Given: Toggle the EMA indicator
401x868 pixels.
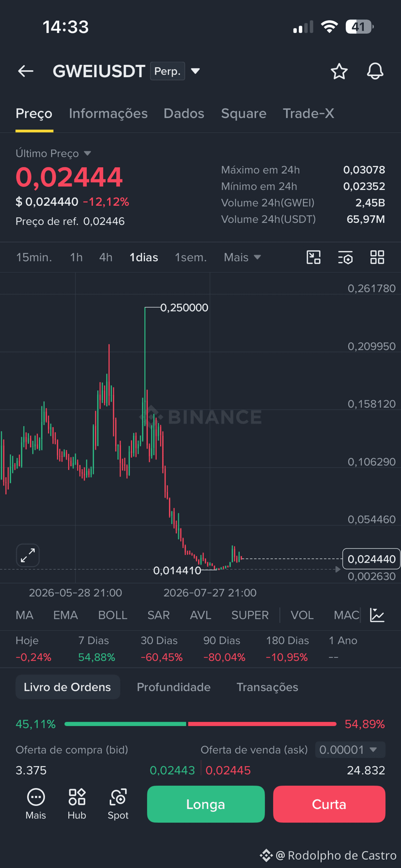Looking at the screenshot, I should point(65,615).
